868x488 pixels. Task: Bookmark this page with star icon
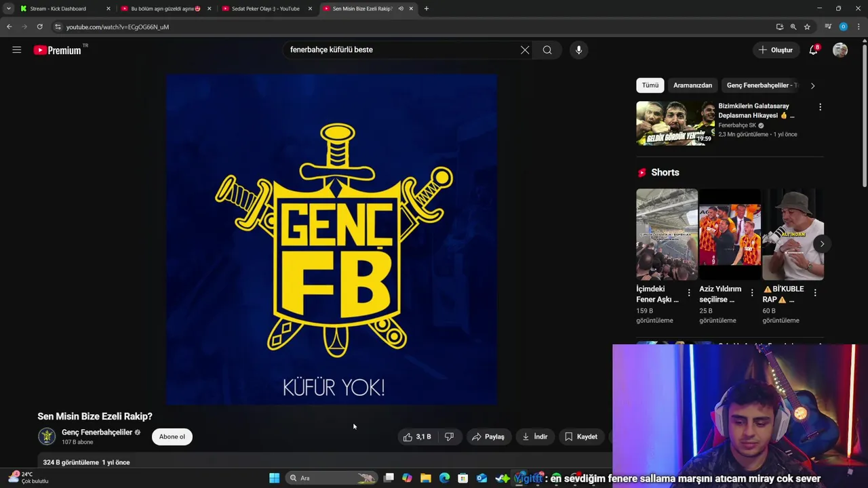807,26
